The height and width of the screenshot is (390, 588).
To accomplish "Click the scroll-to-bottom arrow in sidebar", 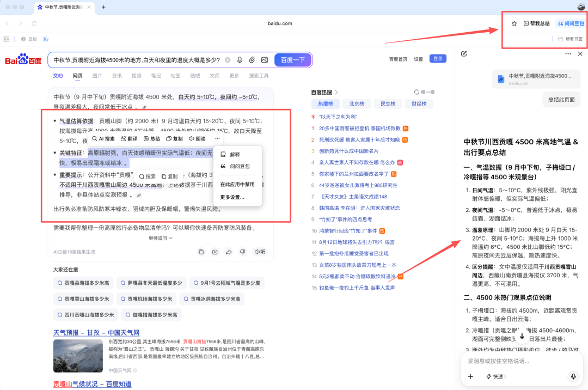I will coord(522,337).
